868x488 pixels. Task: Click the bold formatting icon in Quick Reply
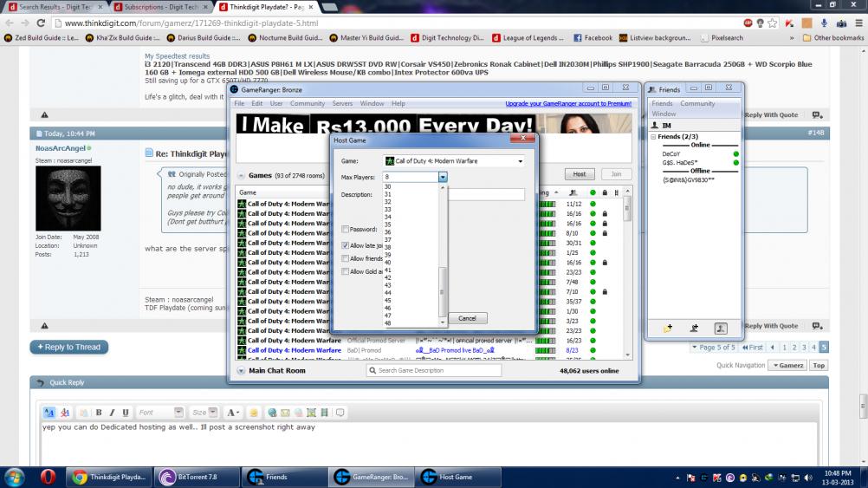pos(99,413)
